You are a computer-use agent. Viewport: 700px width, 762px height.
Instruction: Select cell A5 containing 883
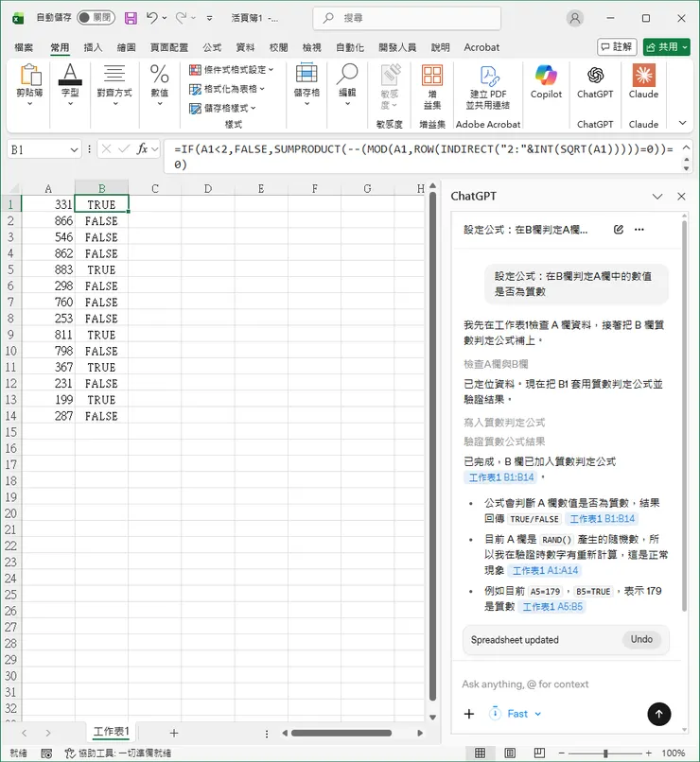coord(47,269)
